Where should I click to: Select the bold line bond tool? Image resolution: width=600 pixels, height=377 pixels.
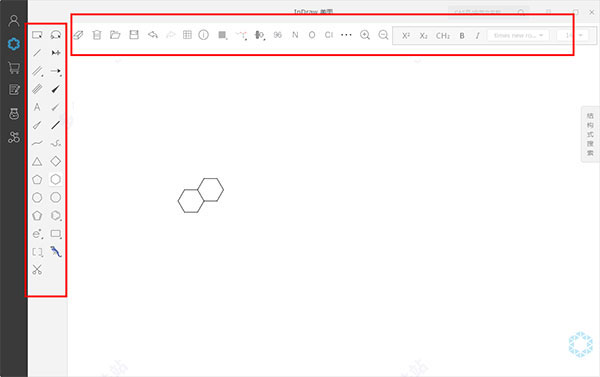coord(56,125)
